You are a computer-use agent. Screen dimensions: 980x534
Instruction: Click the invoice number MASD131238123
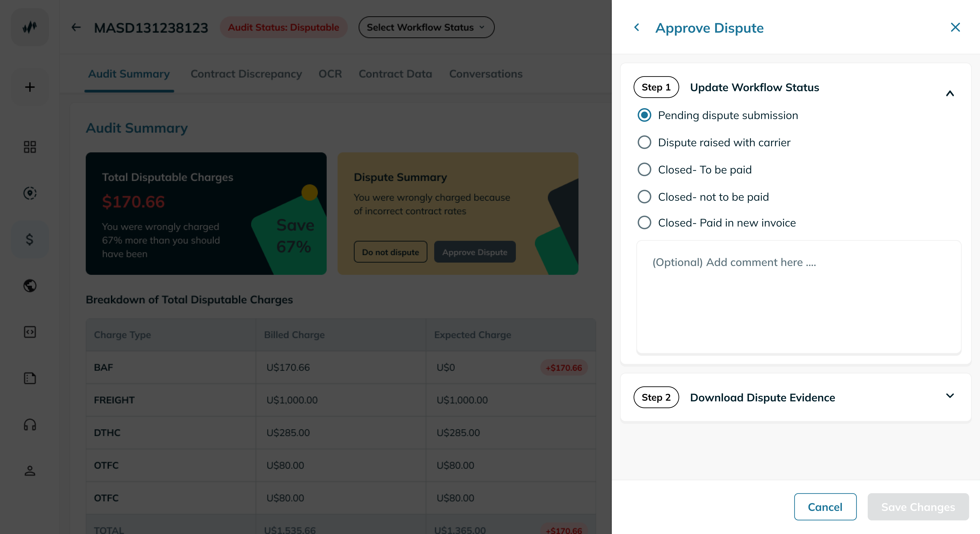click(151, 27)
